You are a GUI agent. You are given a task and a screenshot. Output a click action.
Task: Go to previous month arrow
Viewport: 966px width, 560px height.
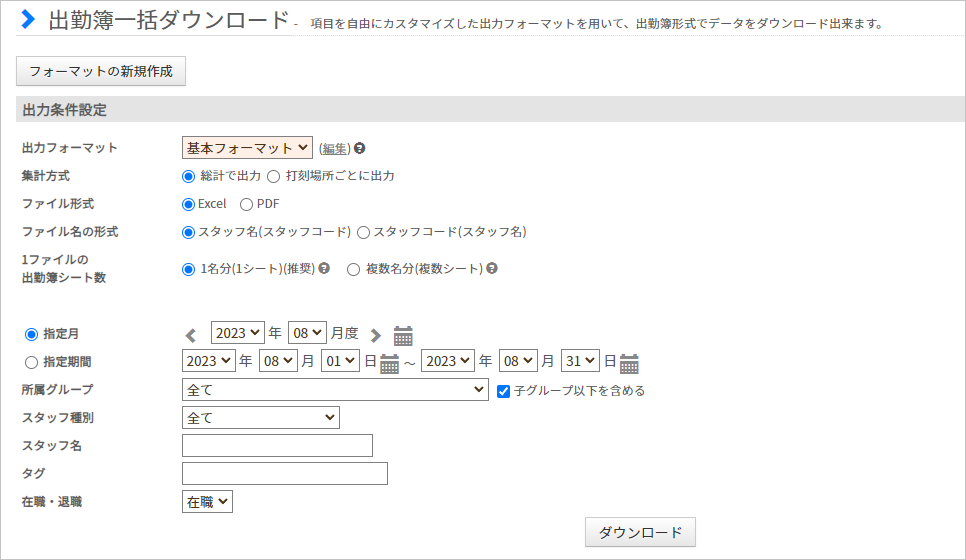[x=191, y=335]
